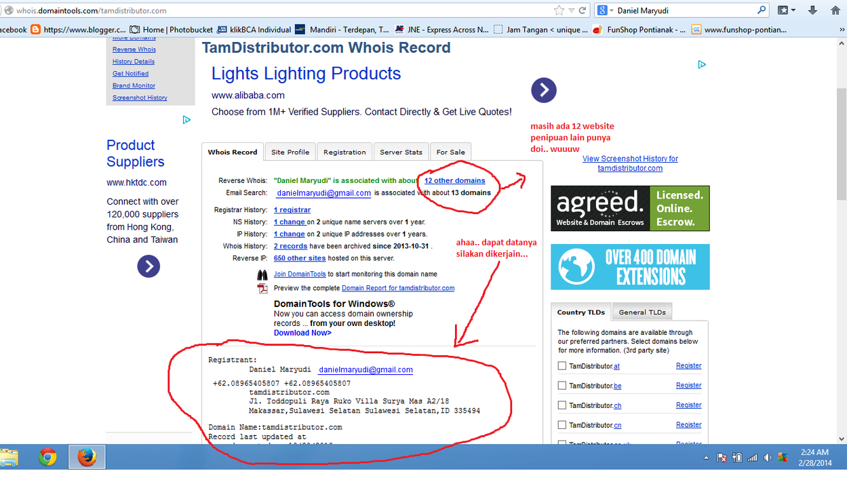Image resolution: width=868 pixels, height=488 pixels.
Task: Open the JNE - Express Across bookmark
Action: 441,30
